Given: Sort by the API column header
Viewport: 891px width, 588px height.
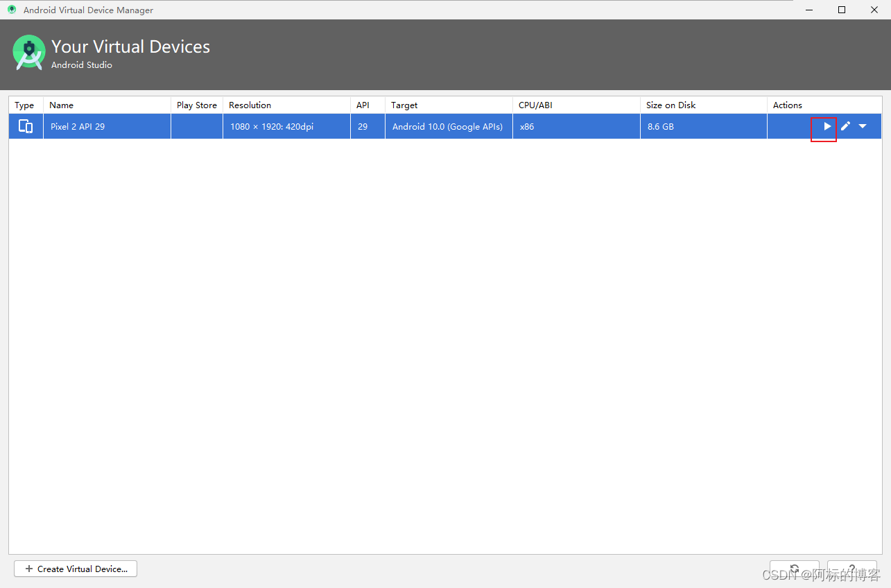Looking at the screenshot, I should point(368,105).
